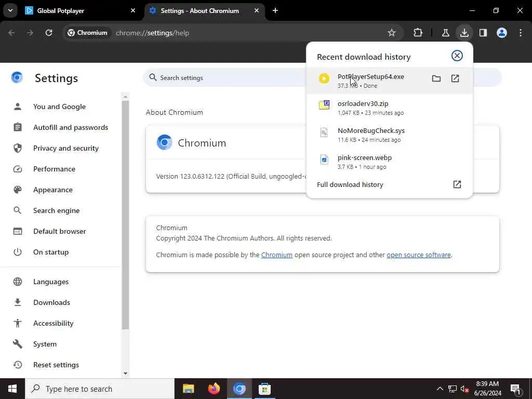Screen dimensions: 532x399
Task: Open Full download history
Action: pos(389,184)
